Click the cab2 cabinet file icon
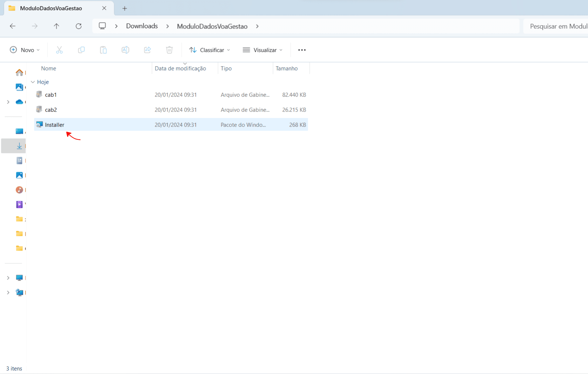Viewport: 588px width, 374px height. [x=39, y=110]
